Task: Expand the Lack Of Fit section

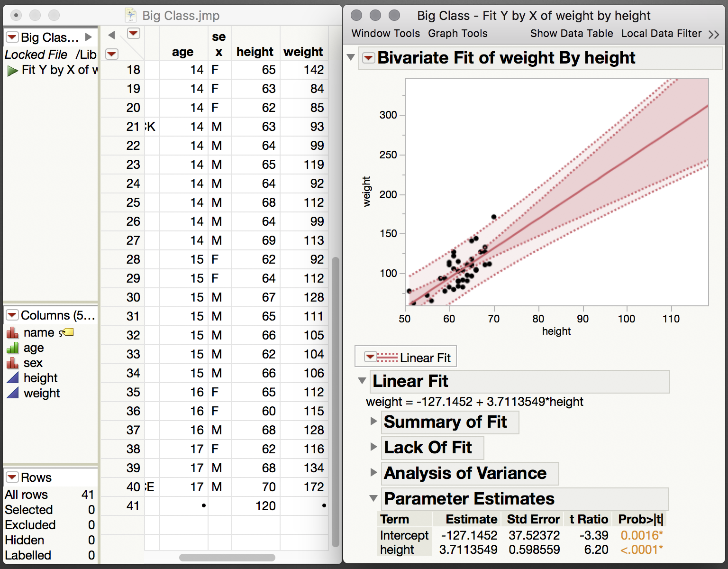Action: (x=373, y=447)
